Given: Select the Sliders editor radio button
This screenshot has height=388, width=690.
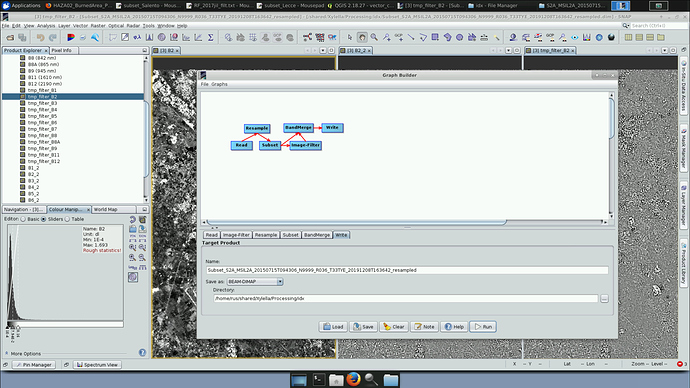Looking at the screenshot, I should click(44, 219).
